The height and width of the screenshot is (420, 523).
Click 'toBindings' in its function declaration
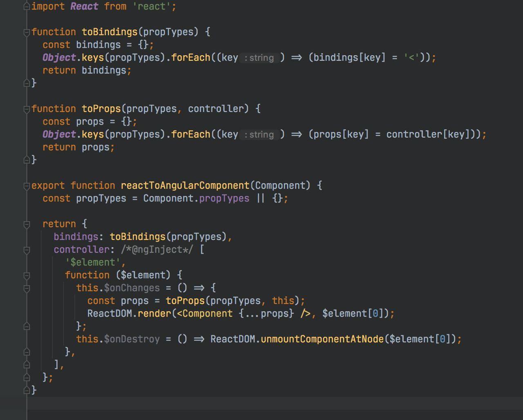(110, 32)
